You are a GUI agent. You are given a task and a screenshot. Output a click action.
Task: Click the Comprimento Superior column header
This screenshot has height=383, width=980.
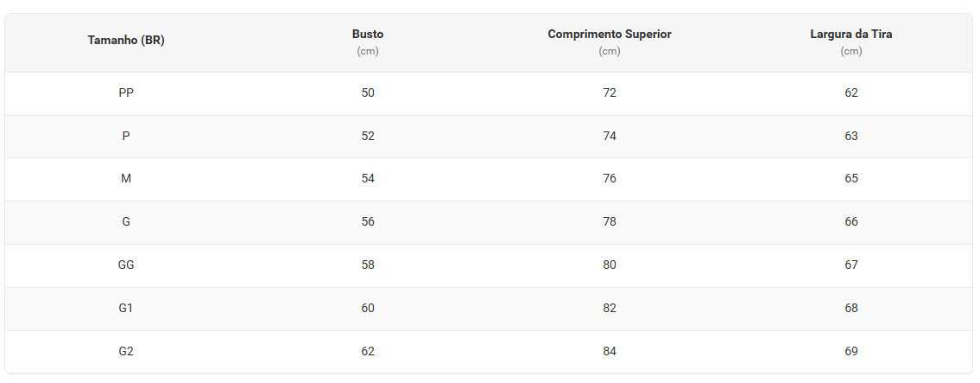click(610, 35)
